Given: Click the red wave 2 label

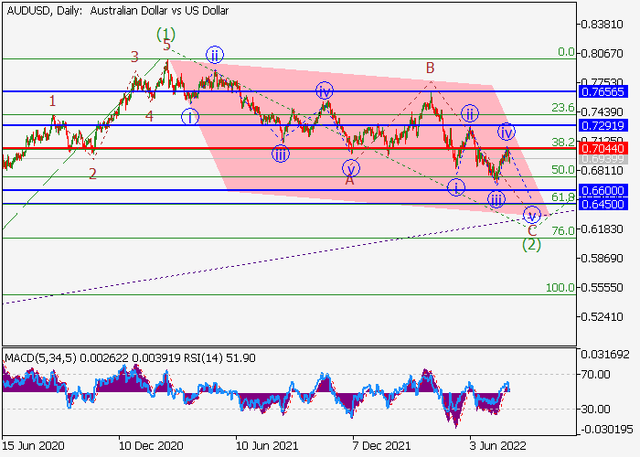Looking at the screenshot, I should coord(92,173).
